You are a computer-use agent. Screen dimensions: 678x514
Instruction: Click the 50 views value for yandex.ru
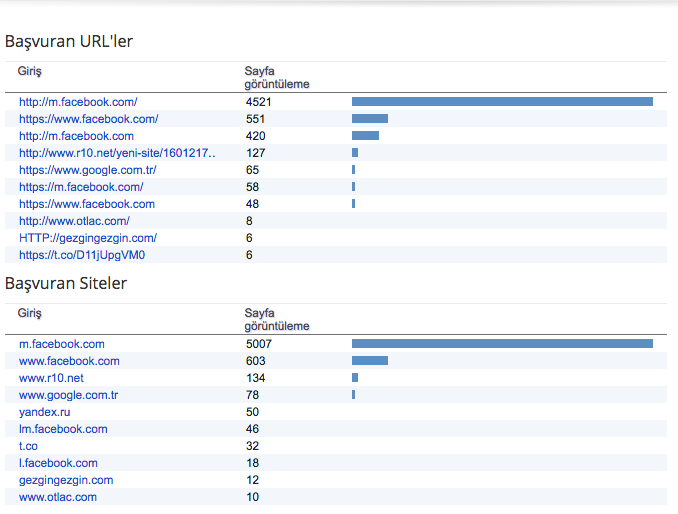pos(252,412)
